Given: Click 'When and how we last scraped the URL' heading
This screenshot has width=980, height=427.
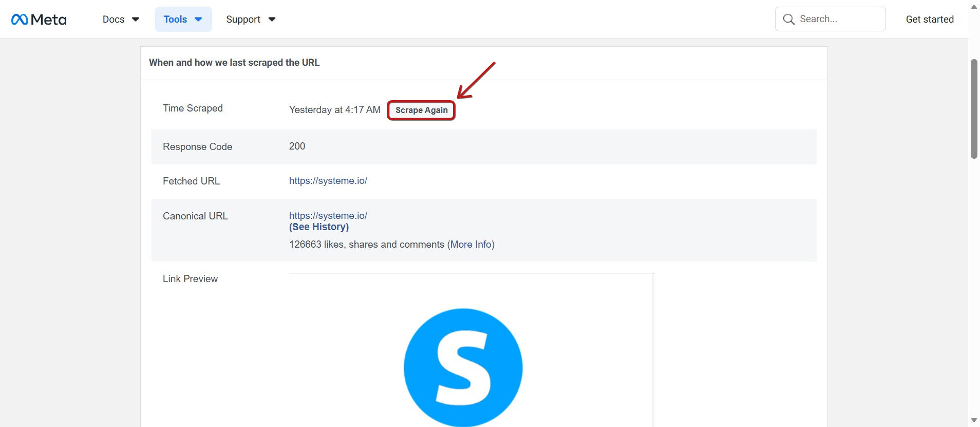Looking at the screenshot, I should (234, 63).
